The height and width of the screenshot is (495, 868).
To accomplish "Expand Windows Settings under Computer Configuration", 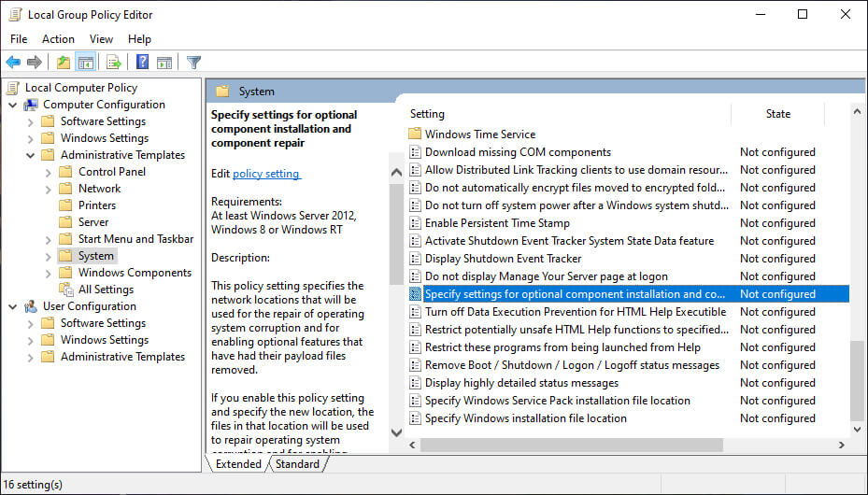I will pyautogui.click(x=31, y=138).
